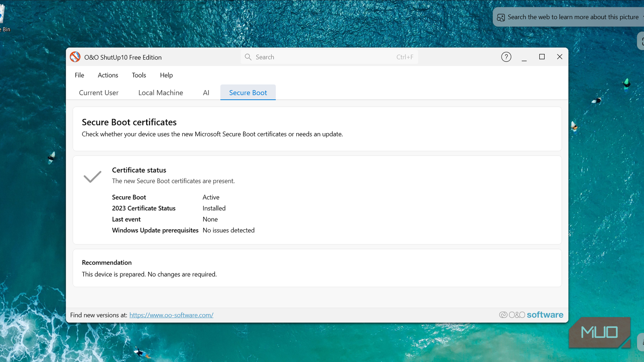Click the O&O software logo in footer
Viewport: 644px width, 362px height.
(x=531, y=315)
